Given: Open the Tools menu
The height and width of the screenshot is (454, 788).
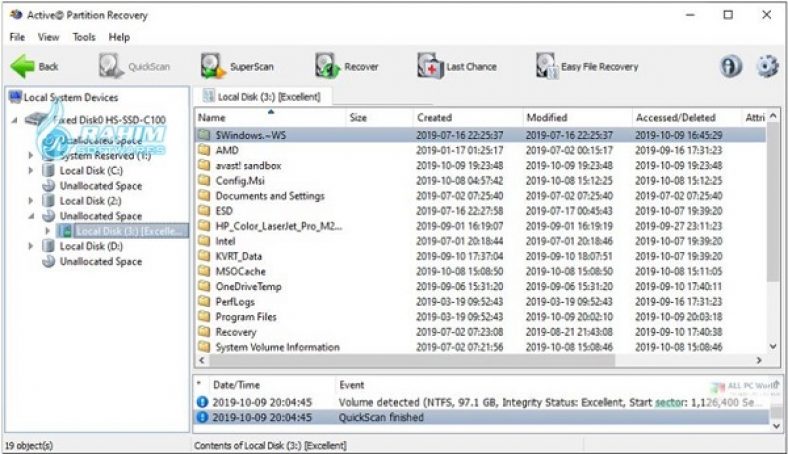Looking at the screenshot, I should [x=84, y=37].
